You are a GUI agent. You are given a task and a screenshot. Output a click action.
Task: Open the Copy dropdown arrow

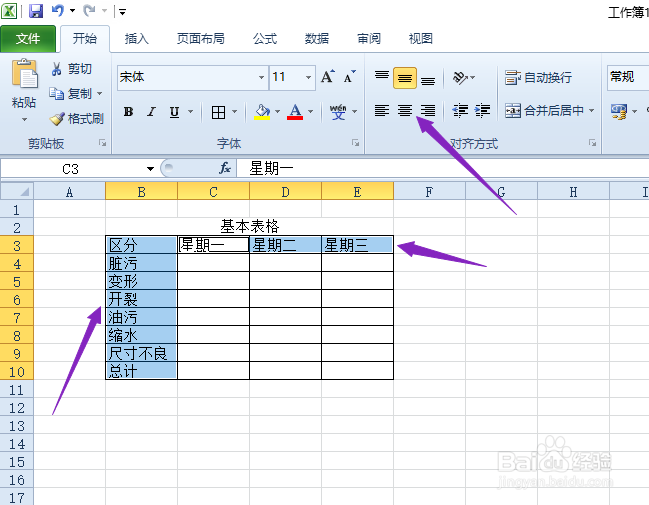coord(100,94)
